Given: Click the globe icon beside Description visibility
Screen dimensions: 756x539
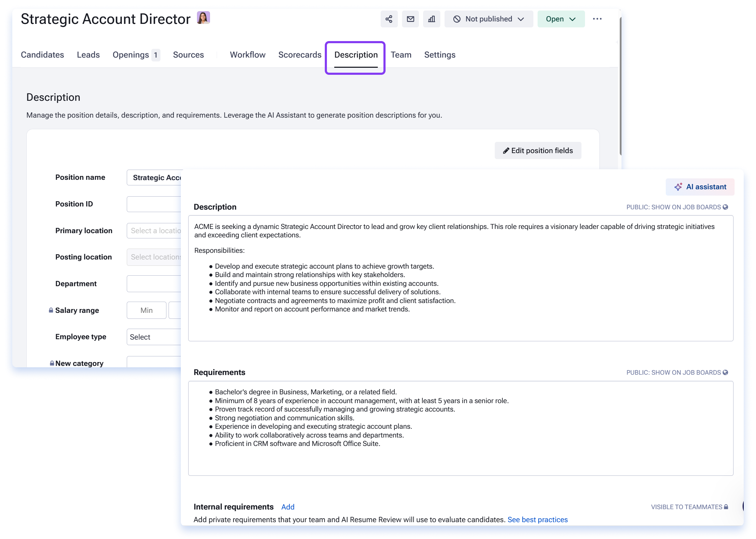Looking at the screenshot, I should [x=725, y=207].
